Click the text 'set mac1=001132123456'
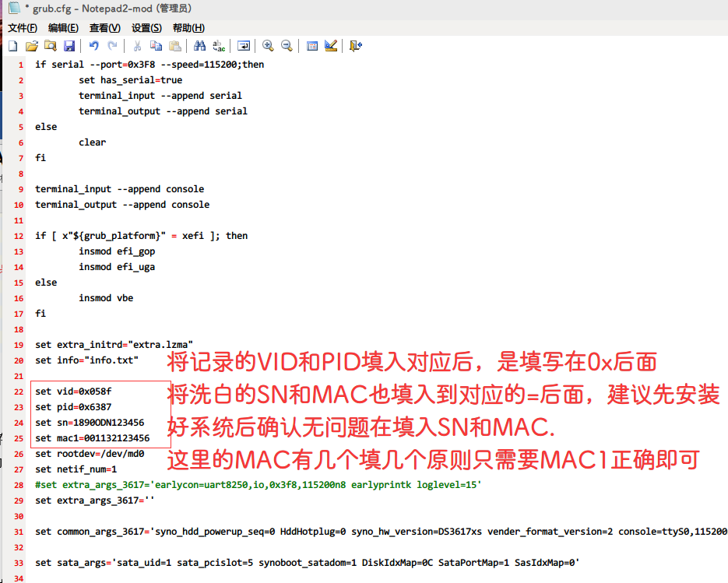 93,438
